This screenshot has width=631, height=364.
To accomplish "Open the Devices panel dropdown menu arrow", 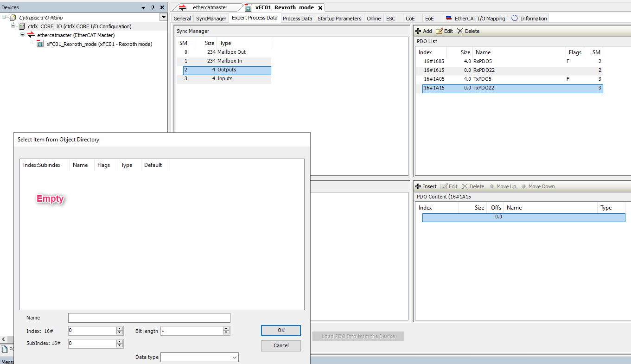I will (x=143, y=7).
